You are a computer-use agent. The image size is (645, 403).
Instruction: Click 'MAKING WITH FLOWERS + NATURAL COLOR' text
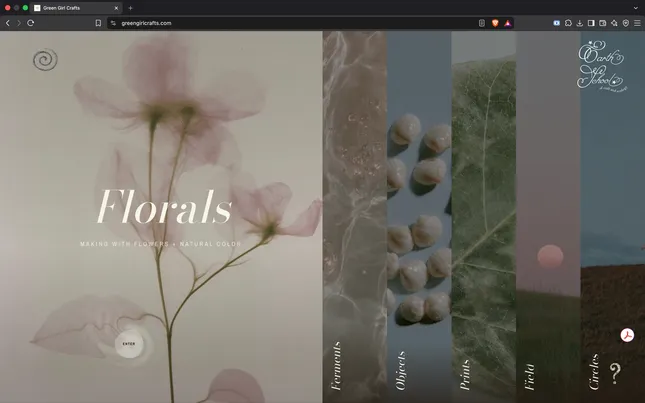pyautogui.click(x=161, y=244)
